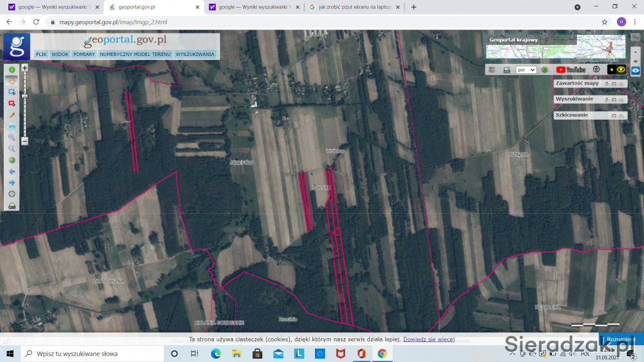This screenshot has height=362, width=644.
Task: Click the Geoportal krajowy overview minimap
Action: coord(555,47)
